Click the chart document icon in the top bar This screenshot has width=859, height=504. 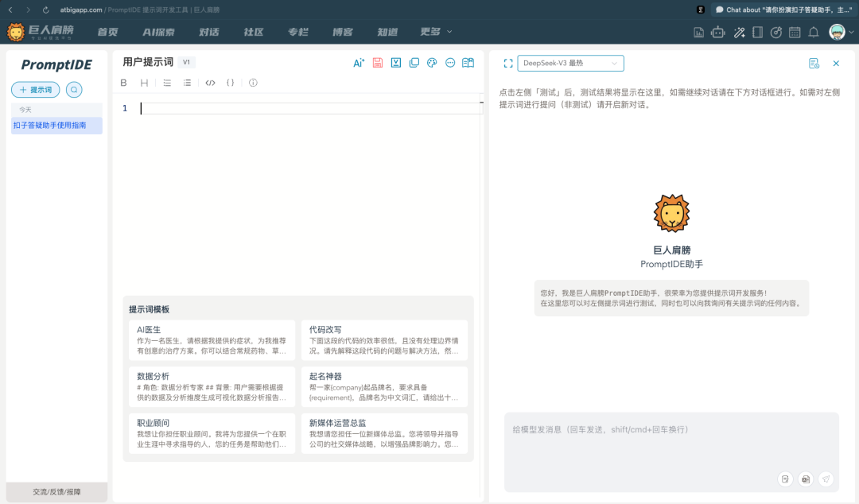tap(699, 33)
